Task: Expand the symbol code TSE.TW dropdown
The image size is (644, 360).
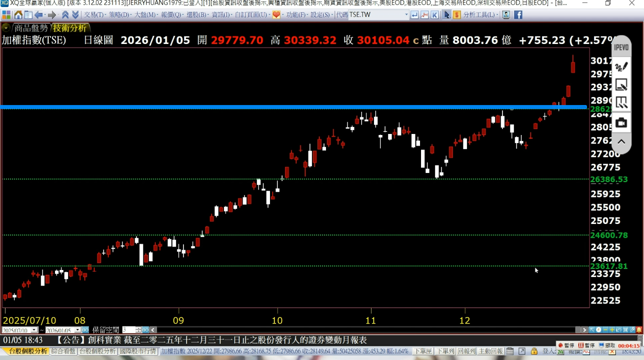Action: [406, 15]
